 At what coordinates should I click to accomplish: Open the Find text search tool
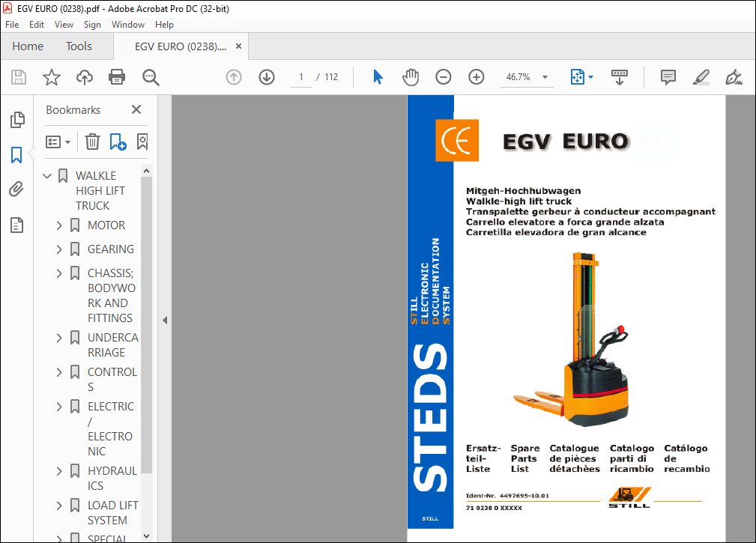click(x=151, y=77)
